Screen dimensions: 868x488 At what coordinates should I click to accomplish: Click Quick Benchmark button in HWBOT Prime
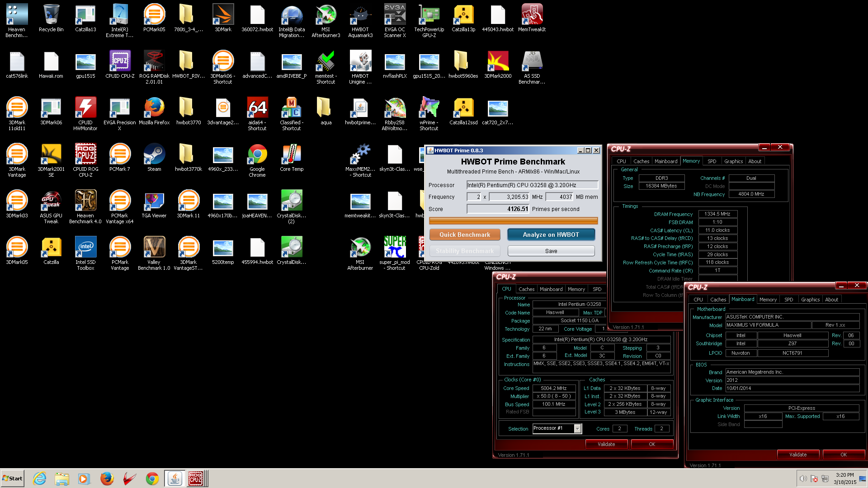pyautogui.click(x=465, y=235)
